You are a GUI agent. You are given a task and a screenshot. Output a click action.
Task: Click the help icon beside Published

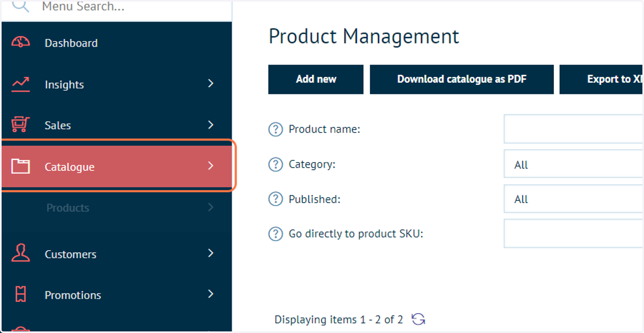tap(275, 199)
